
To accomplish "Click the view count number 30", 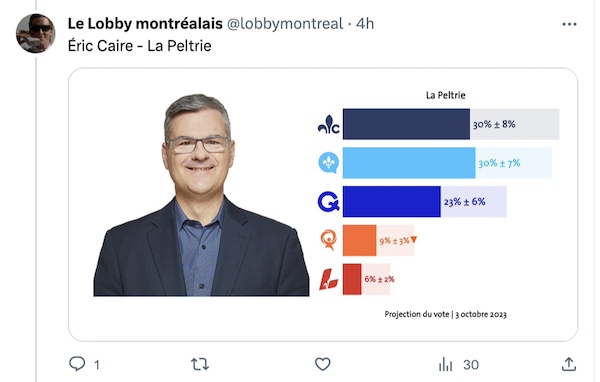I will tap(471, 364).
